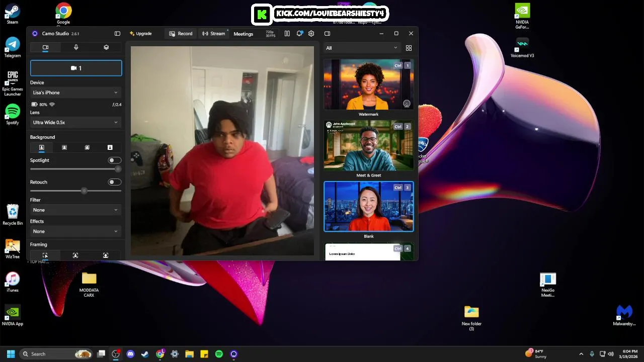Image resolution: width=644 pixels, height=362 pixels.
Task: Select the fourth Background mode icon
Action: pyautogui.click(x=110, y=147)
